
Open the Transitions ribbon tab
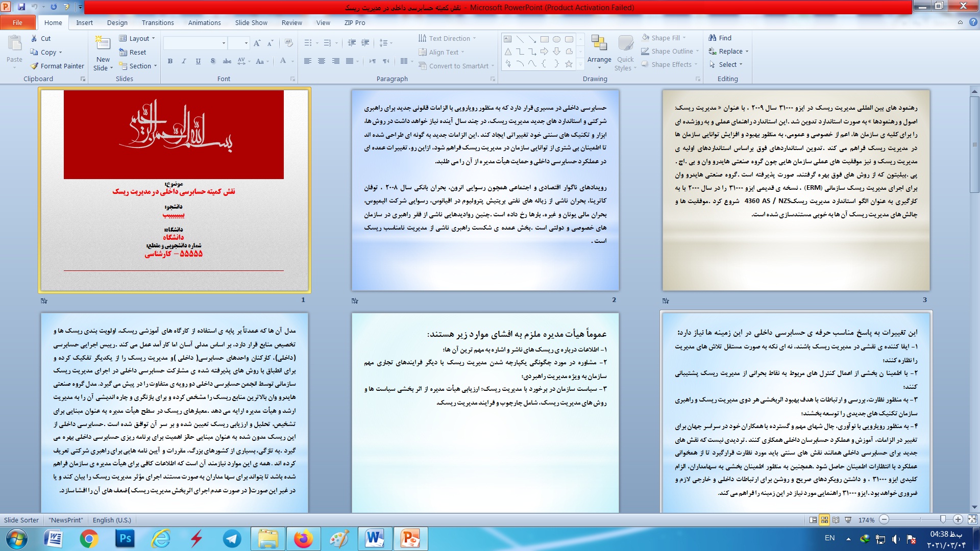[x=158, y=22]
